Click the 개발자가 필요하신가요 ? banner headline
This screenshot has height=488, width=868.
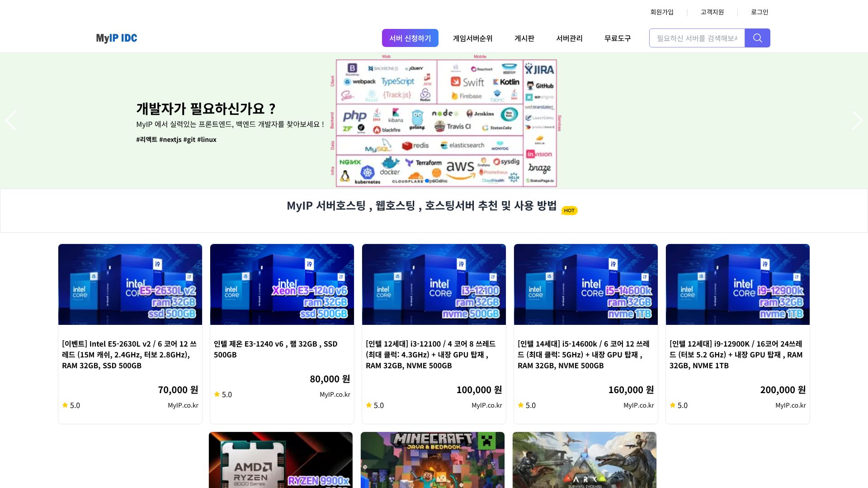206,108
